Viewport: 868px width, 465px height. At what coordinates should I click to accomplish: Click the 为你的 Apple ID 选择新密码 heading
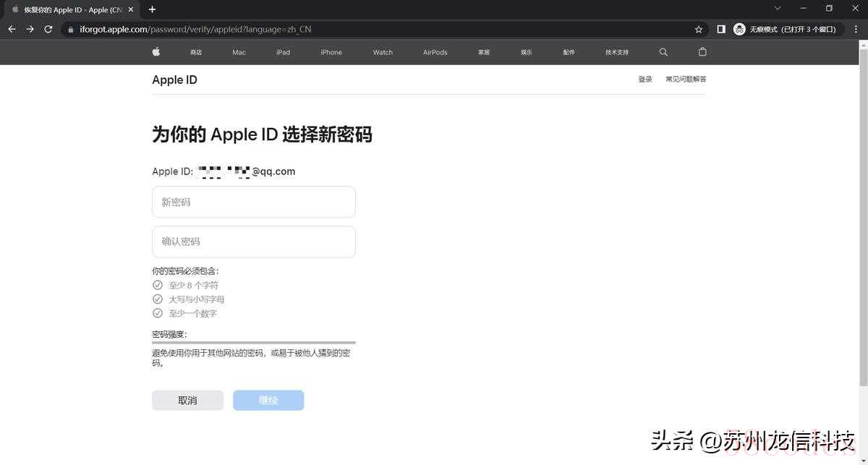pos(262,135)
